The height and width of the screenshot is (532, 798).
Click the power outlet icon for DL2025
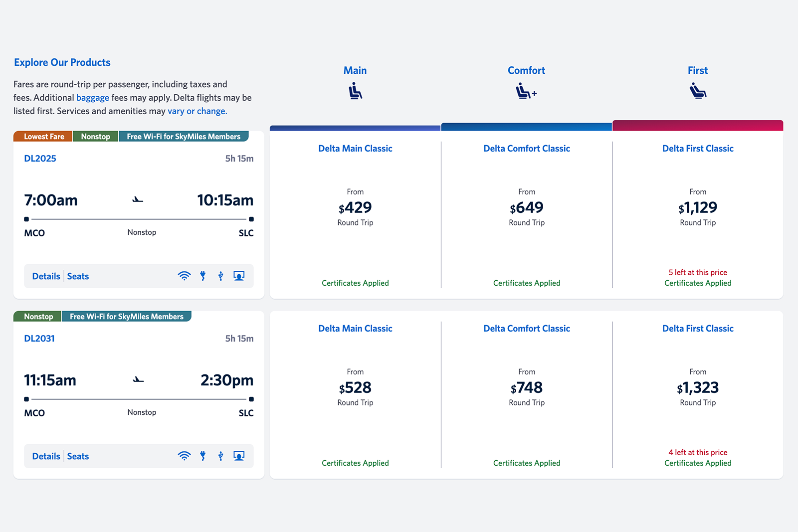click(203, 276)
